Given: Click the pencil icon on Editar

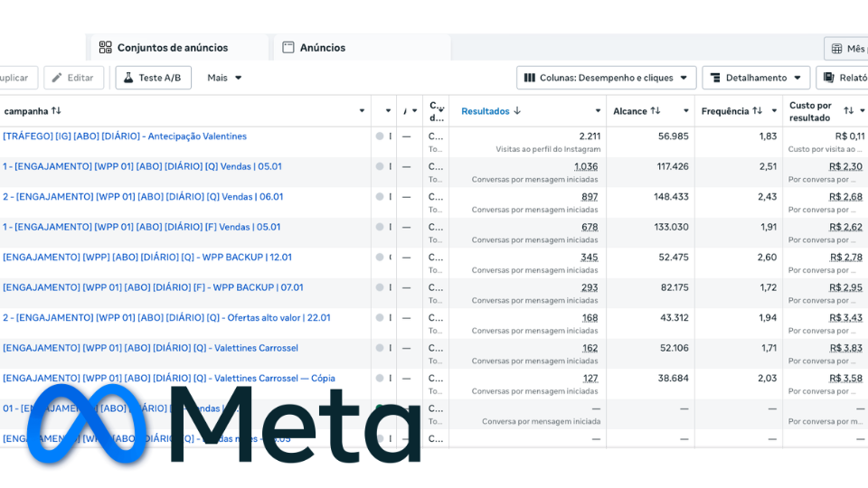Looking at the screenshot, I should coord(57,78).
